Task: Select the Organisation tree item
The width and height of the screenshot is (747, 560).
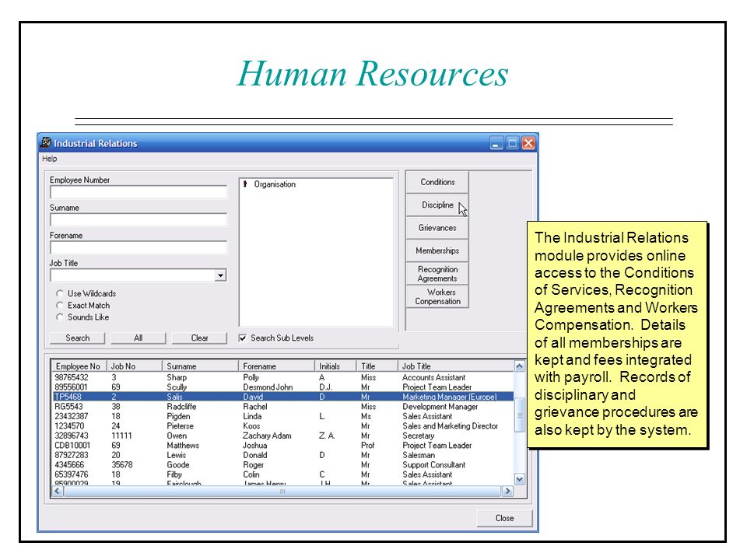Action: pyautogui.click(x=275, y=184)
